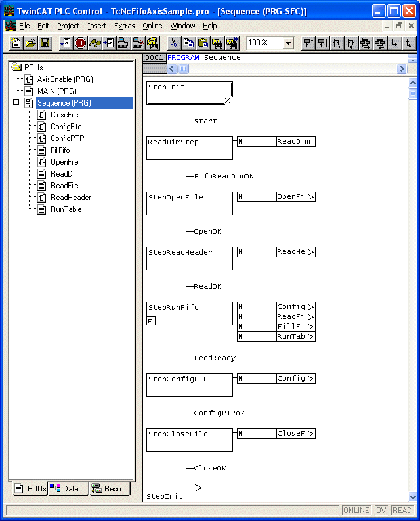The height and width of the screenshot is (521, 420).
Task: Click the Transition-jump toolbar icon
Action: pos(408,43)
